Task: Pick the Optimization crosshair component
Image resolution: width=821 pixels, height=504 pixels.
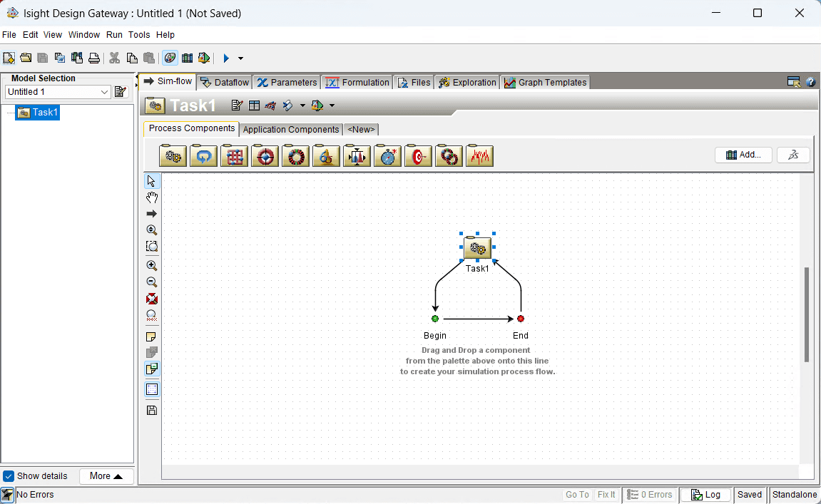Action: click(x=265, y=155)
